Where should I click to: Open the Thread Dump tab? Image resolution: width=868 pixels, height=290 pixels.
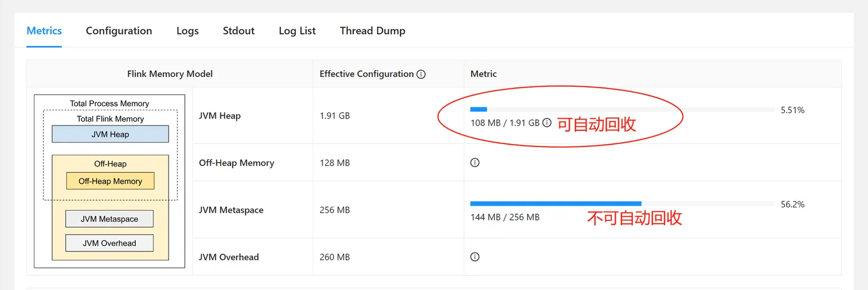tap(373, 30)
